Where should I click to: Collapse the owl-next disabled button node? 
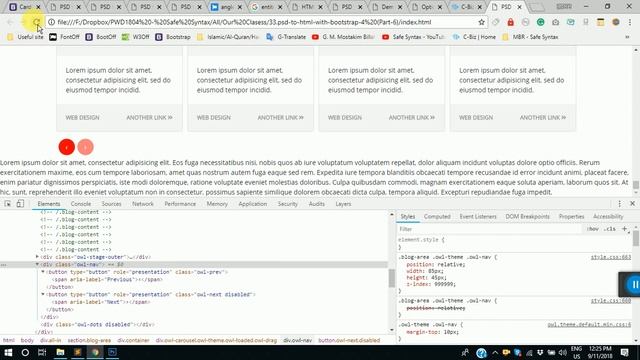[x=43, y=294]
